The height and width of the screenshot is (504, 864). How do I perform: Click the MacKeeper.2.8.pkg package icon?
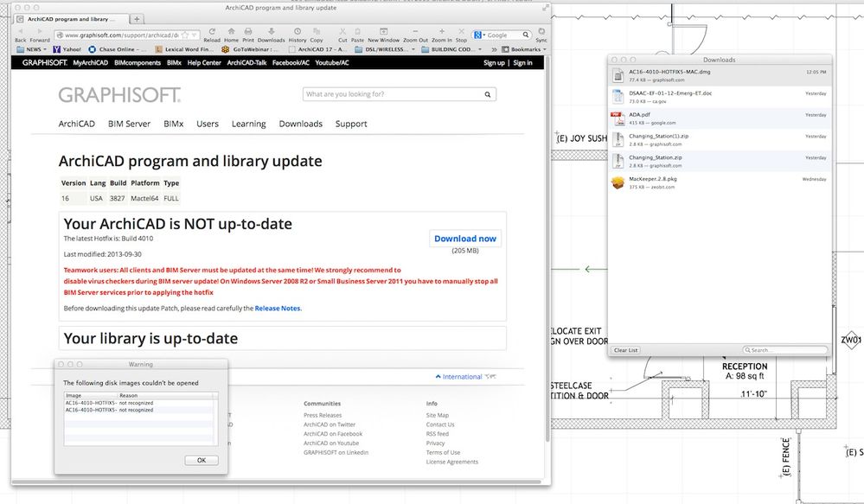tap(618, 182)
